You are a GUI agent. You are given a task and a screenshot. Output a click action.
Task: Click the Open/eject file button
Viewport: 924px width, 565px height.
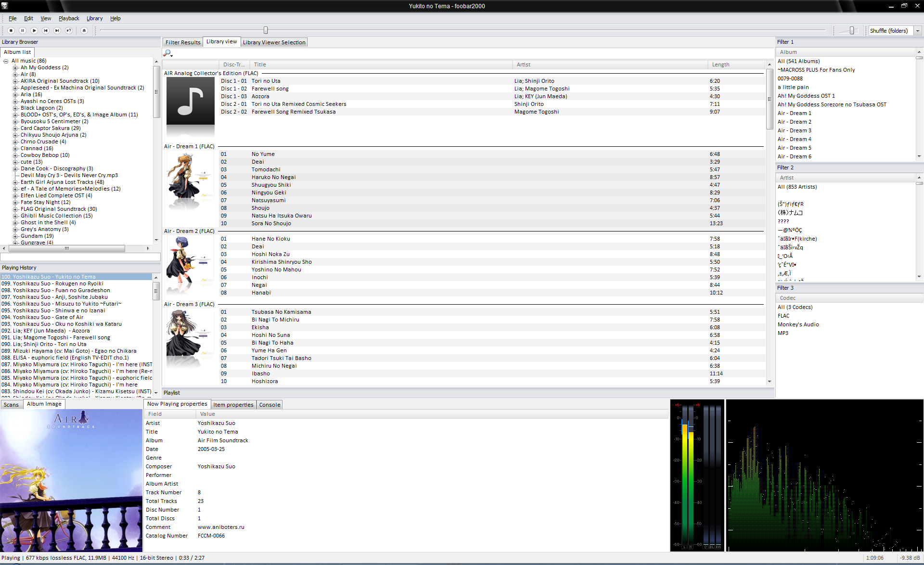coord(84,30)
